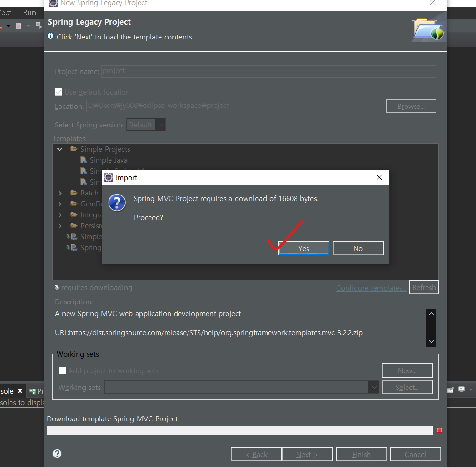Image resolution: width=476 pixels, height=467 pixels.
Task: Switch to the Console tab
Action: click(7, 391)
